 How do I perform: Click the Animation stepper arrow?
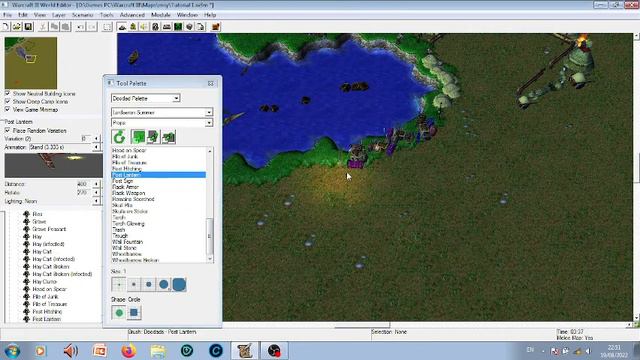coord(96,147)
